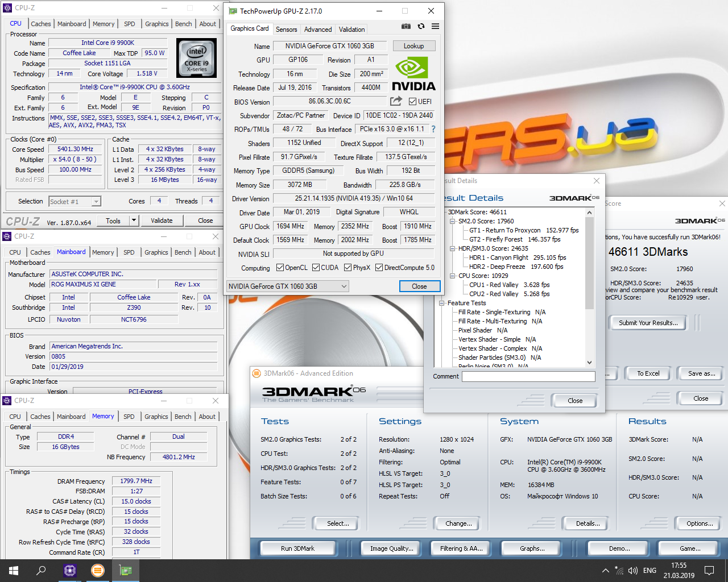Open the GPU-Z hamburger menu
This screenshot has height=582, width=728.
tap(435, 26)
